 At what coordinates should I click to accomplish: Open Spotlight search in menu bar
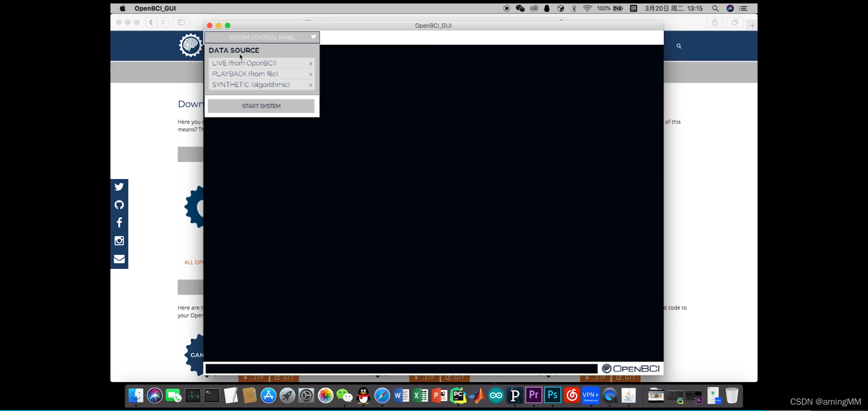click(715, 8)
